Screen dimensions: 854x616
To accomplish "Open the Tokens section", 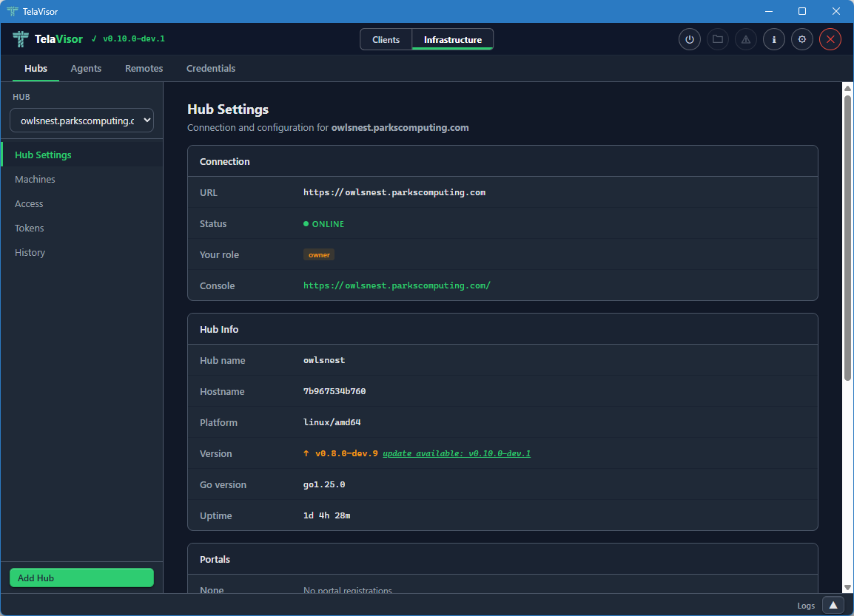I will [29, 228].
